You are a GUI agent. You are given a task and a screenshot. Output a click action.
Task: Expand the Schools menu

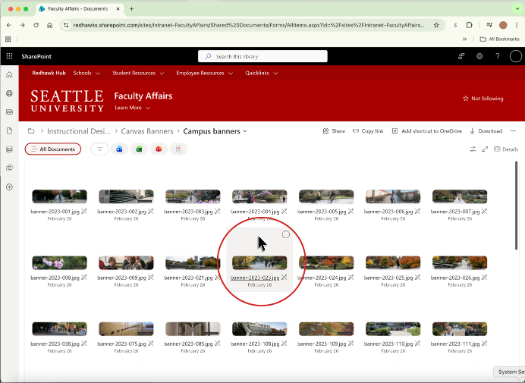pyautogui.click(x=86, y=73)
